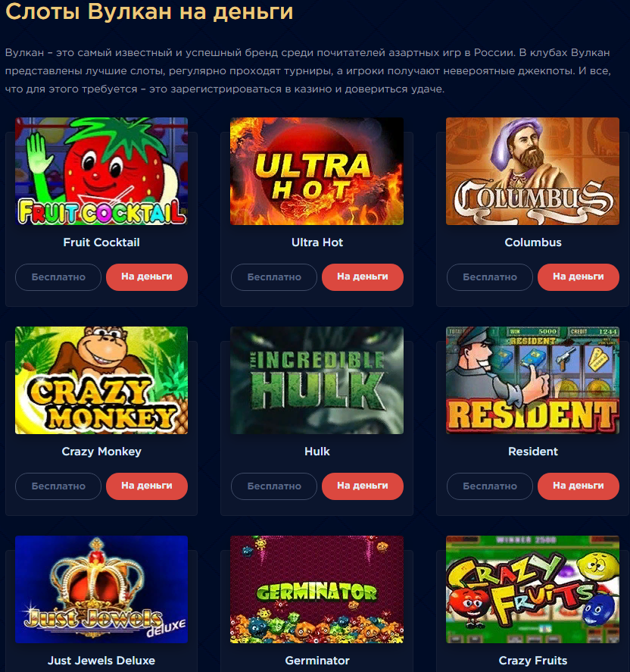Open the Crazy Monkey slot thumbnail

(x=101, y=380)
